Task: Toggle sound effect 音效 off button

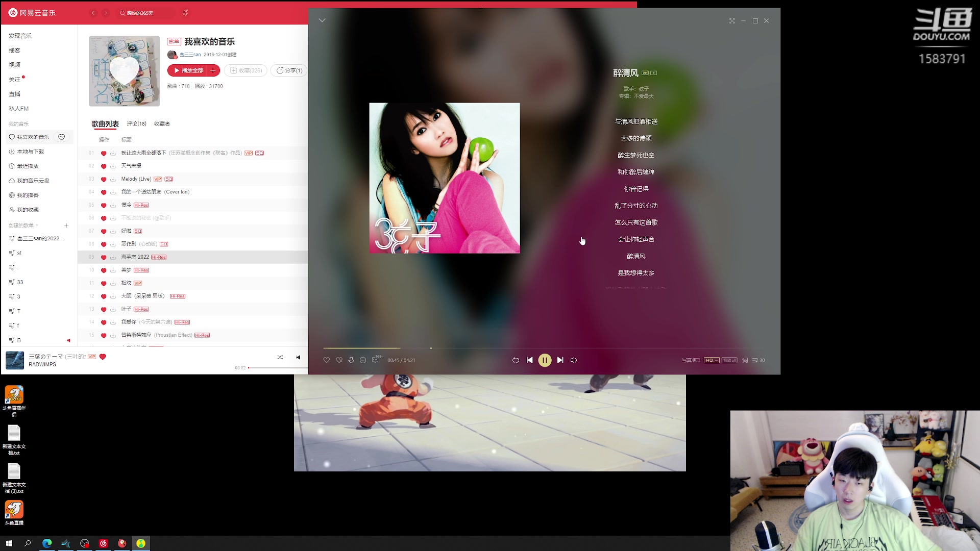Action: [x=729, y=360]
